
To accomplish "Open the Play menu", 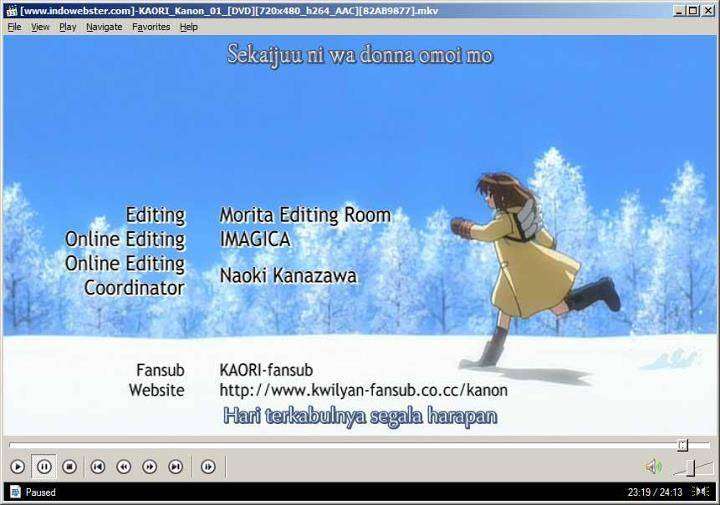I will tap(67, 27).
